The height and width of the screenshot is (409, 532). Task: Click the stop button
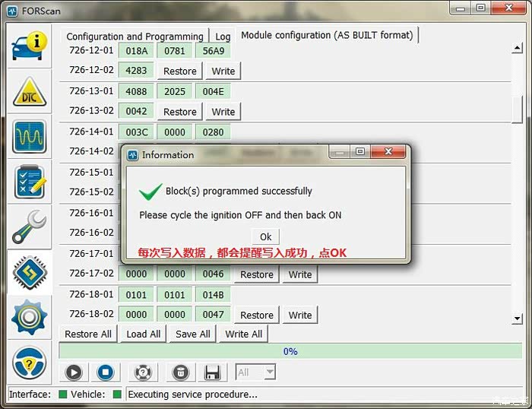(105, 373)
